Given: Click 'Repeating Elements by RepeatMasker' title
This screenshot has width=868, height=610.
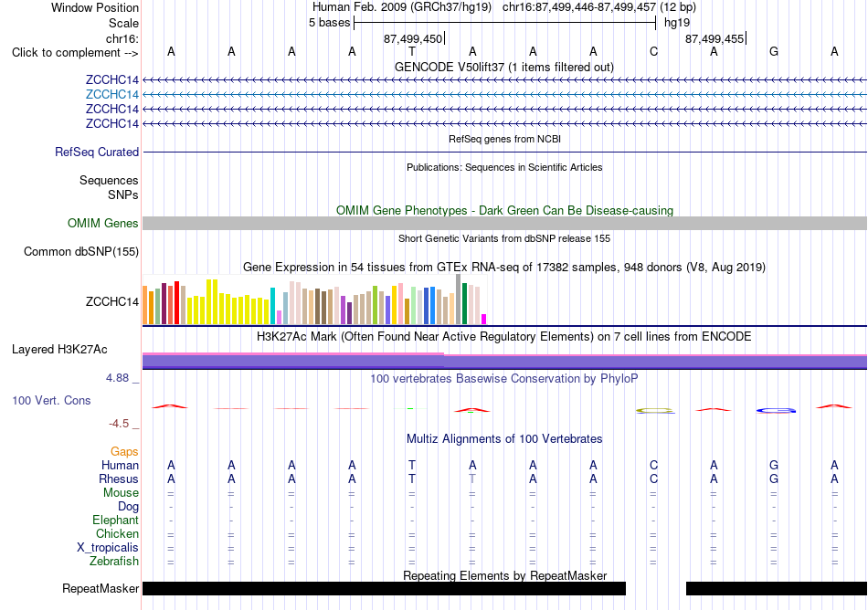Looking at the screenshot, I should click(504, 575).
